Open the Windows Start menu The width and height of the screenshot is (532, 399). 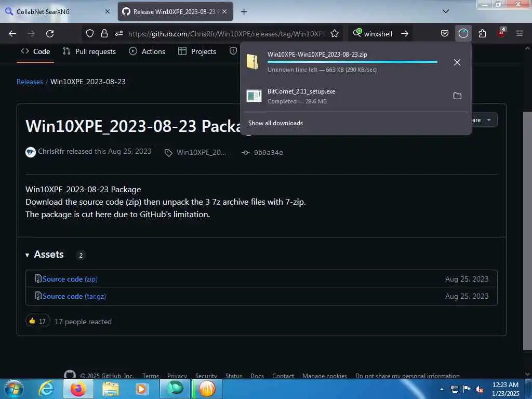point(14,389)
